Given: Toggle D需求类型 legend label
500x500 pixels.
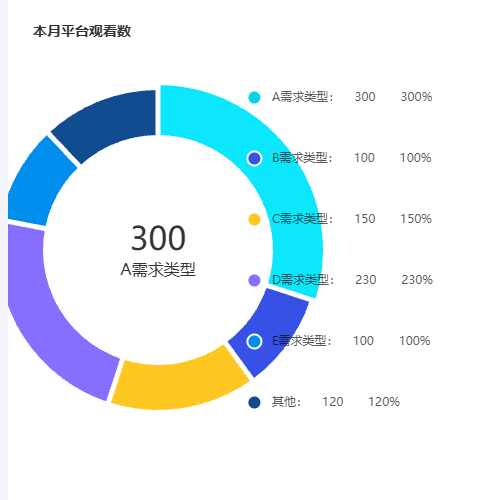Looking at the screenshot, I should tap(303, 280).
